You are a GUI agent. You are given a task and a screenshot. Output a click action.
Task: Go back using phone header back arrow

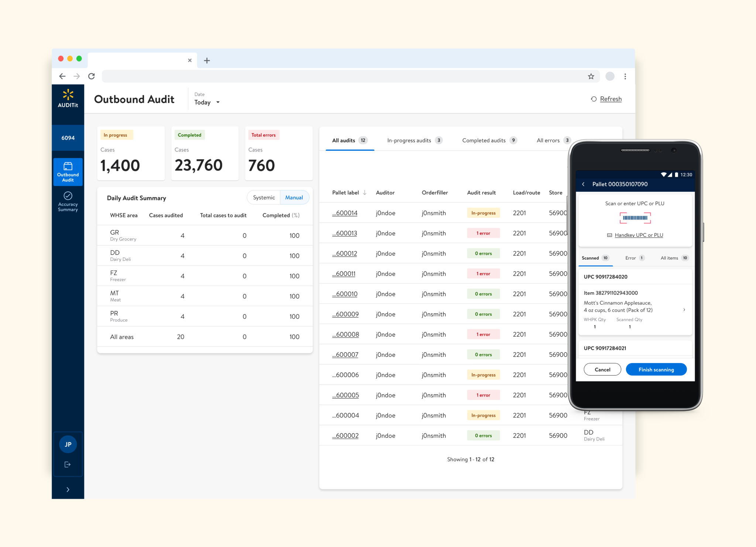[x=583, y=184]
